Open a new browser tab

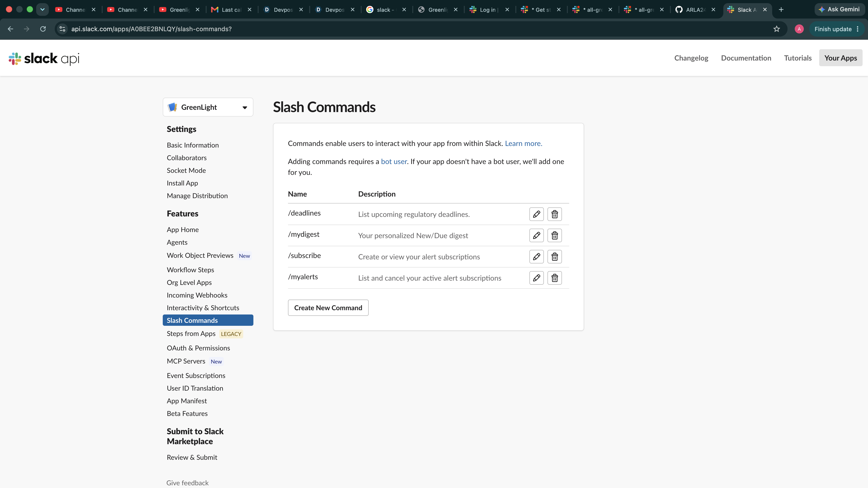point(781,10)
